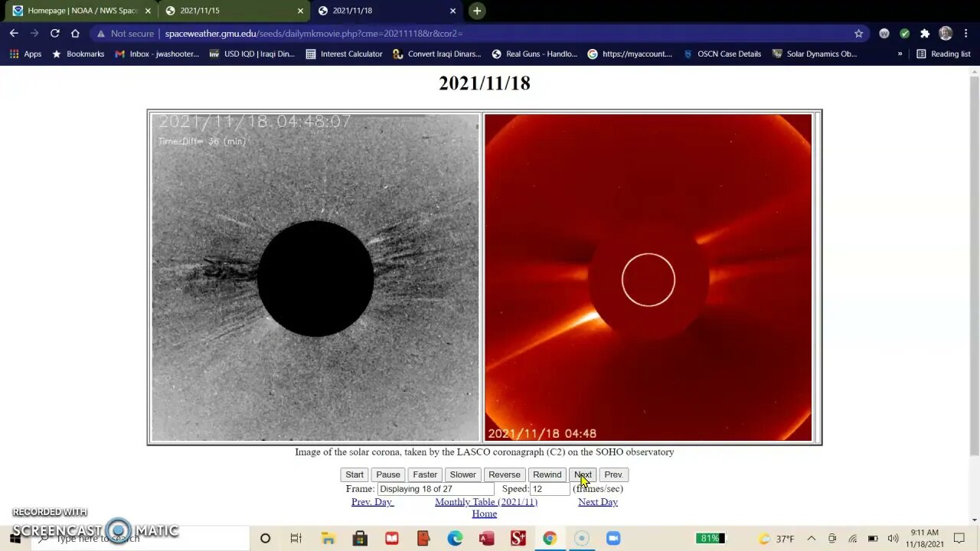This screenshot has width=980, height=551.
Task: Open the notification center icon
Action: (959, 539)
